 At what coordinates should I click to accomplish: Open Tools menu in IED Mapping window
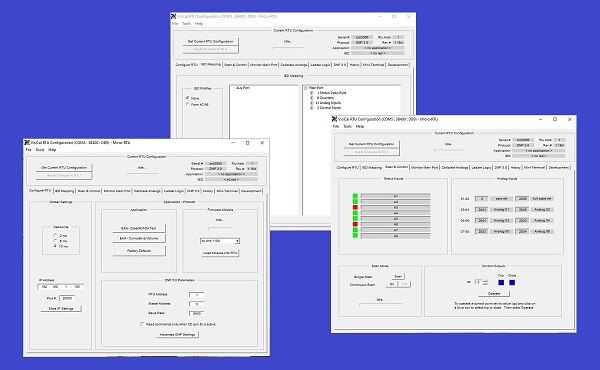pos(187,24)
